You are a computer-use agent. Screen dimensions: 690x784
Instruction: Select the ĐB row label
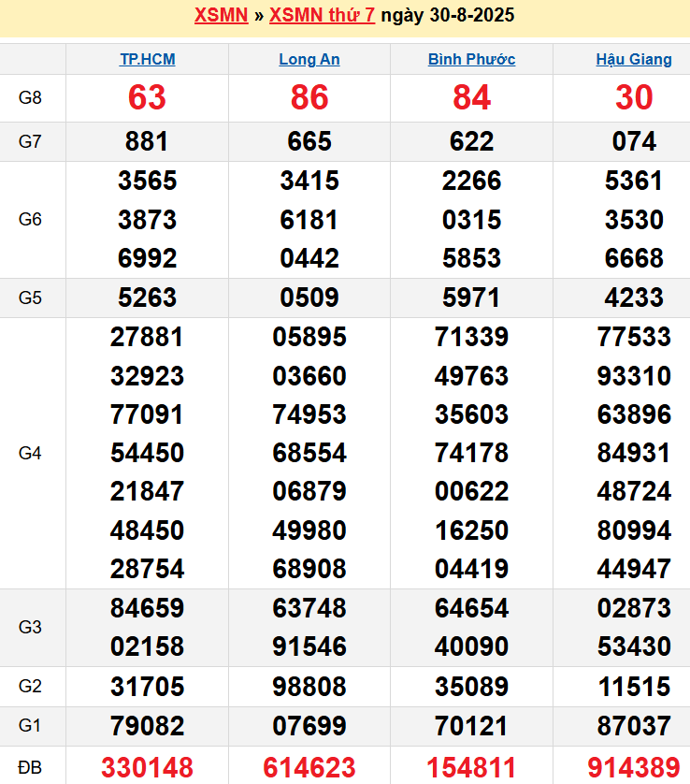(30, 767)
